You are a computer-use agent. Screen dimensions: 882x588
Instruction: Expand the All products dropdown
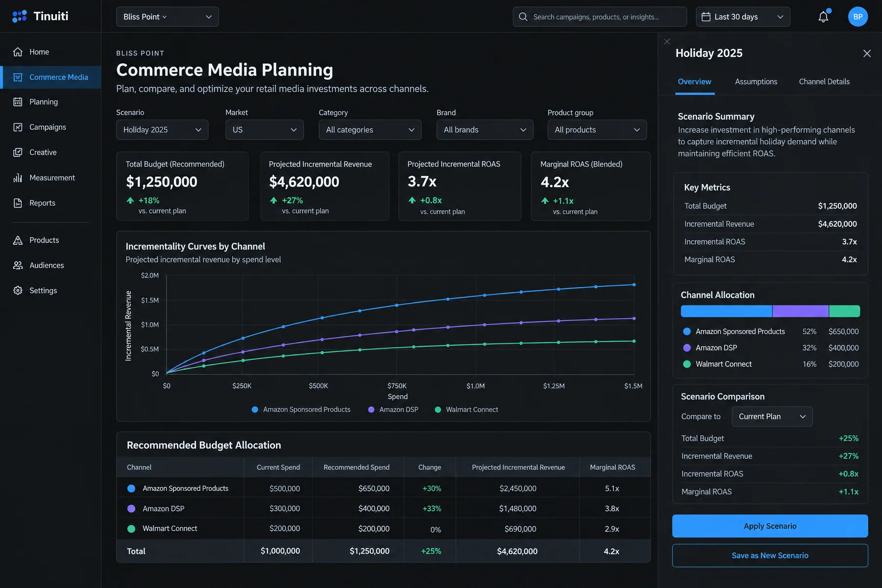point(597,130)
